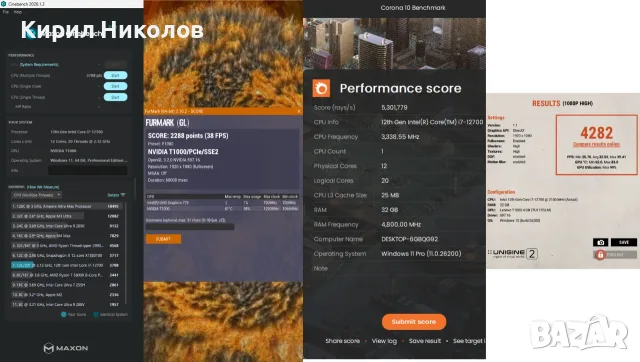Click the Your Score legend circle
Screen dimensions: 640x362
point(64,315)
